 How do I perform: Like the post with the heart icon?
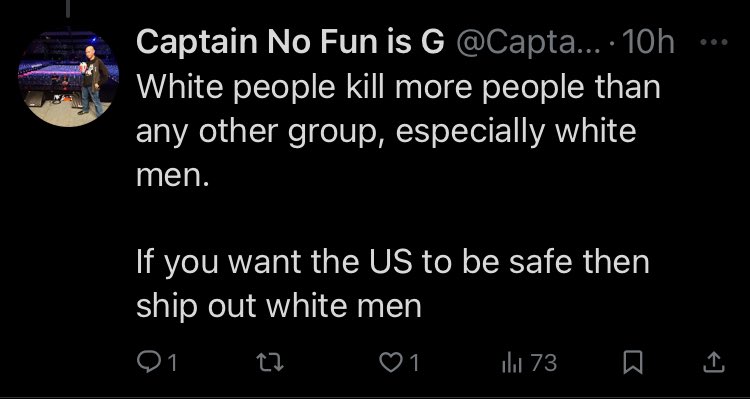(388, 362)
